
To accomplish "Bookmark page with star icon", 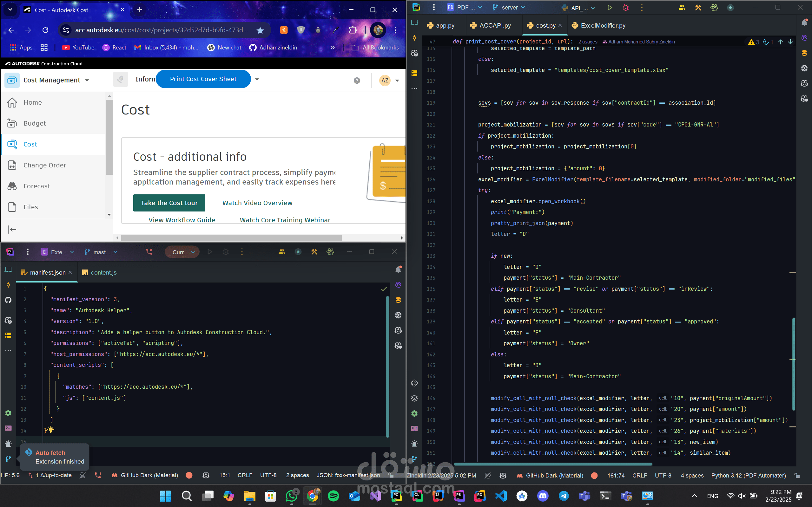I will [260, 30].
